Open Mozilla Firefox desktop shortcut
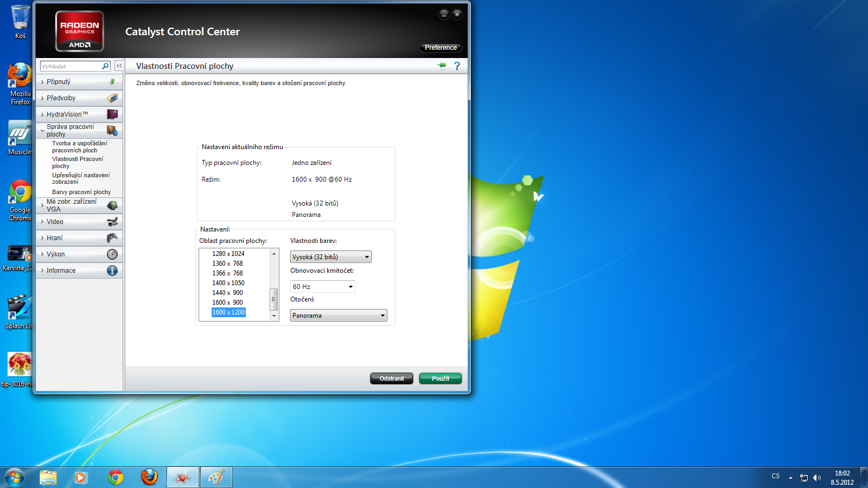The image size is (868, 488). [x=20, y=84]
